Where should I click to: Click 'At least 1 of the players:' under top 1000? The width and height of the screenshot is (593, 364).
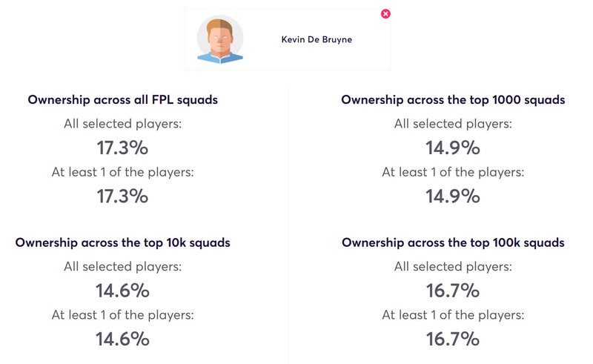(453, 172)
